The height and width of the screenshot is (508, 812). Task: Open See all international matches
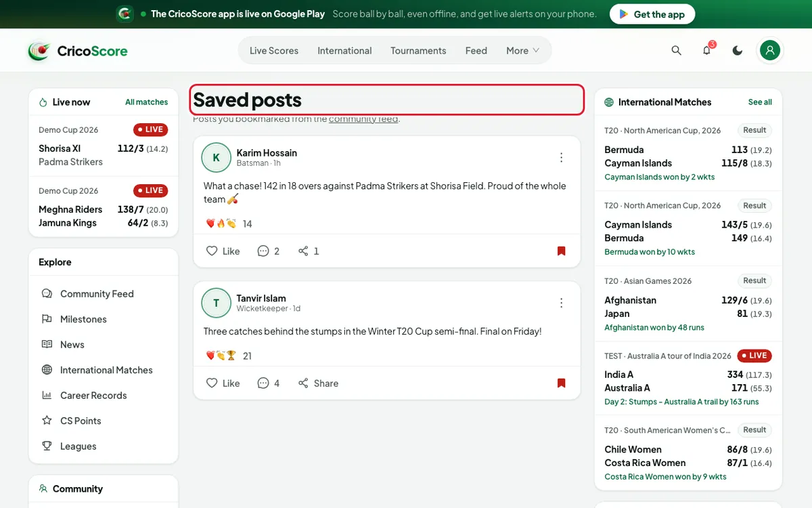pos(760,102)
